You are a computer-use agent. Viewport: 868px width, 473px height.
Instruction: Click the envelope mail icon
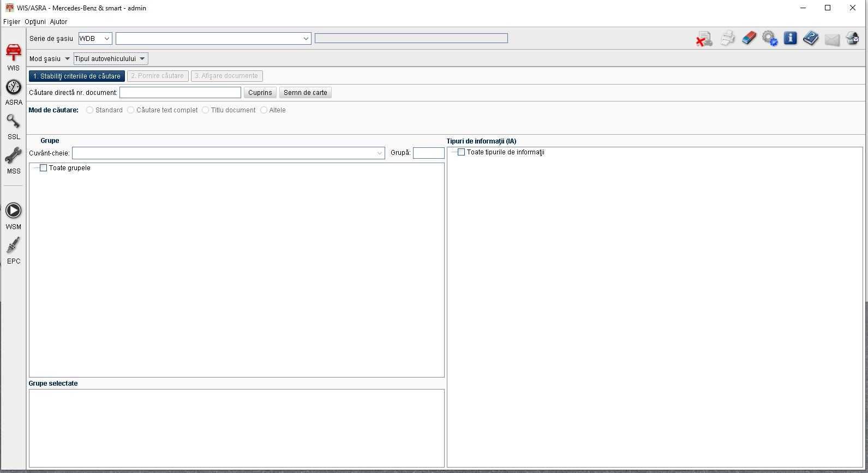pyautogui.click(x=832, y=39)
